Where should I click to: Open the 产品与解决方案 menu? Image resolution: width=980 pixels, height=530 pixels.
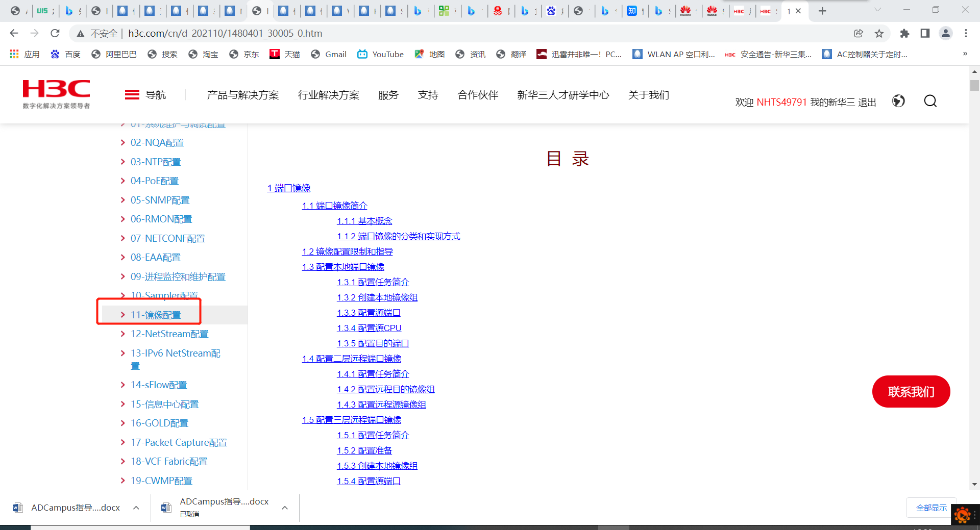243,95
